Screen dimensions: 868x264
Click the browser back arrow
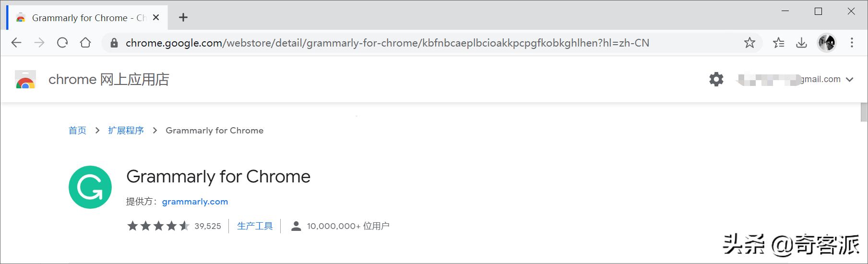pos(16,43)
